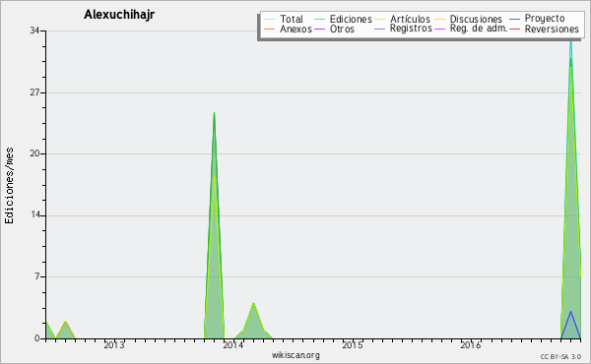This screenshot has width=591, height=364.
Task: Select the Registros legend entry
Action: pyautogui.click(x=403, y=29)
